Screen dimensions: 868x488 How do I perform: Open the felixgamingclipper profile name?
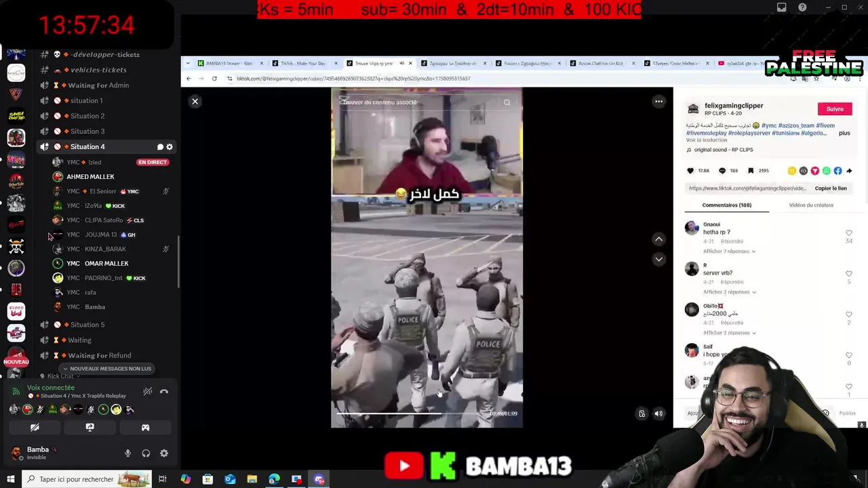tap(734, 106)
